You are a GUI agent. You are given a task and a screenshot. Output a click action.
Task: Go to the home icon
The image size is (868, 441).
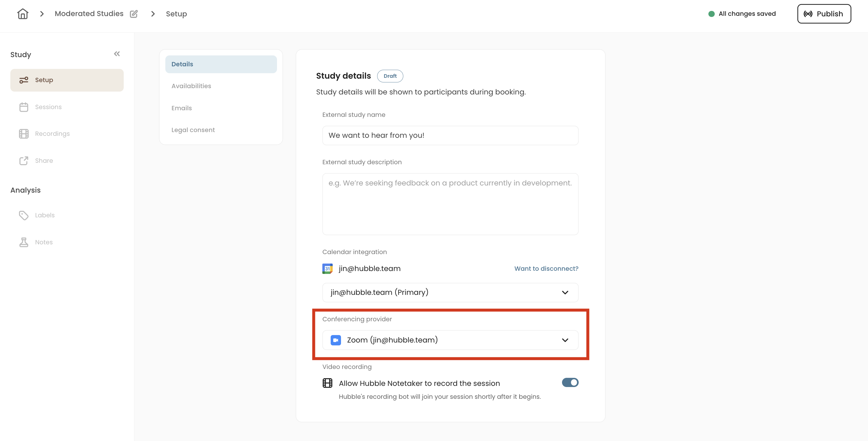coord(23,14)
